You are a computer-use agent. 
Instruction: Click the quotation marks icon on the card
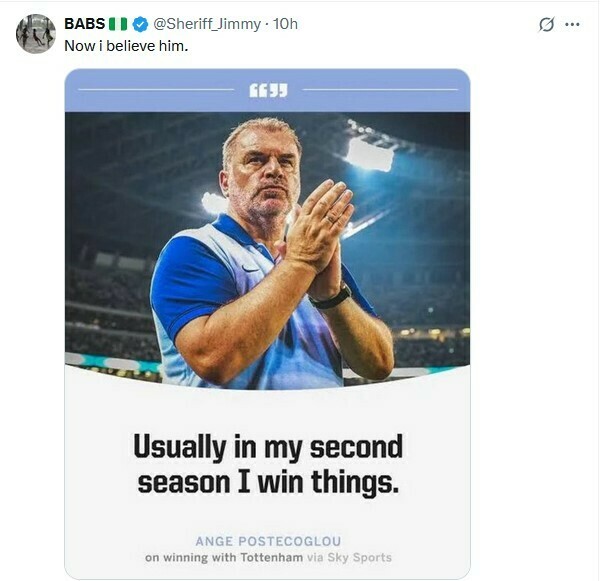[267, 90]
